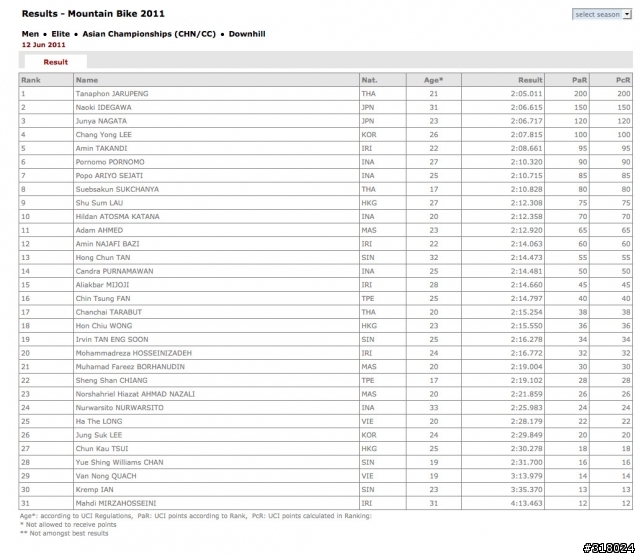The height and width of the screenshot is (556, 640).
Task: Click KOR nationality in Chang Yong LEE row
Action: [x=369, y=135]
